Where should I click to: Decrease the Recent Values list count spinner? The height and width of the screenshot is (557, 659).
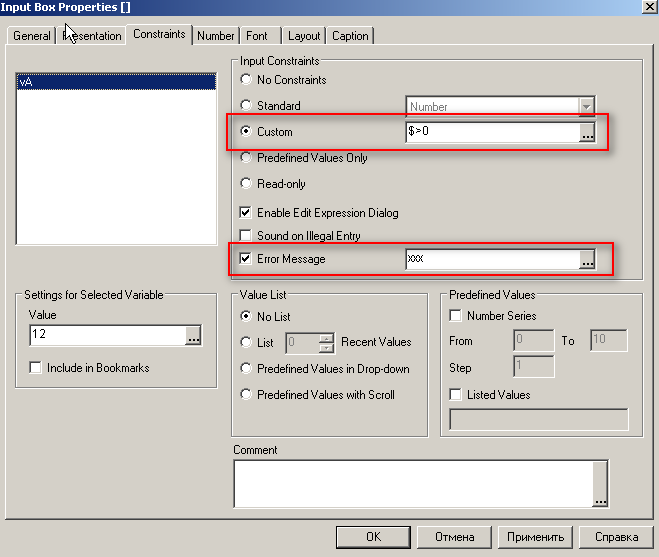pyautogui.click(x=327, y=348)
